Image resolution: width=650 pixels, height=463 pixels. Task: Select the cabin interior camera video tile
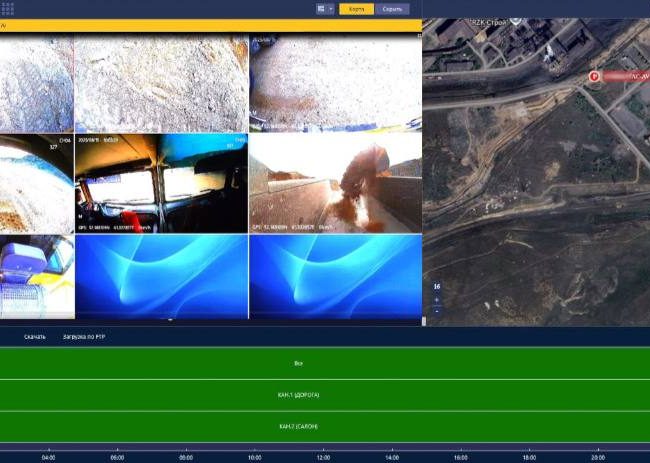(x=161, y=184)
